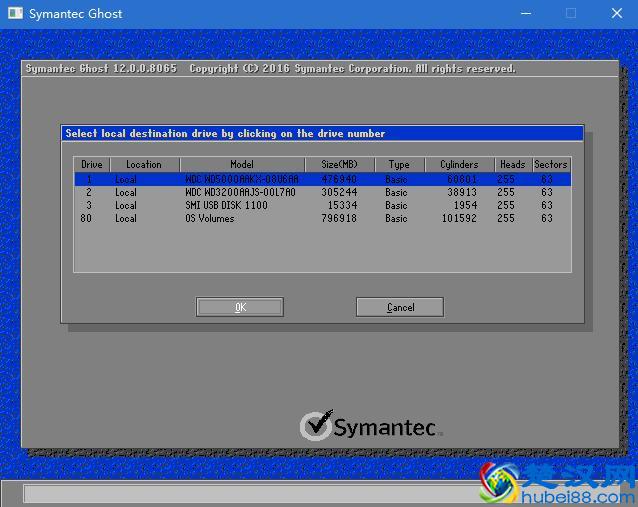The height and width of the screenshot is (507, 638).
Task: Select drive 1 WDC WD5000AAKX row
Action: (322, 179)
